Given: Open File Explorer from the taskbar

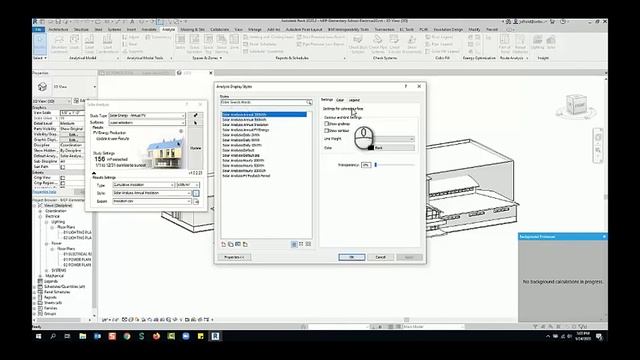Looking at the screenshot, I should pyautogui.click(x=83, y=336).
